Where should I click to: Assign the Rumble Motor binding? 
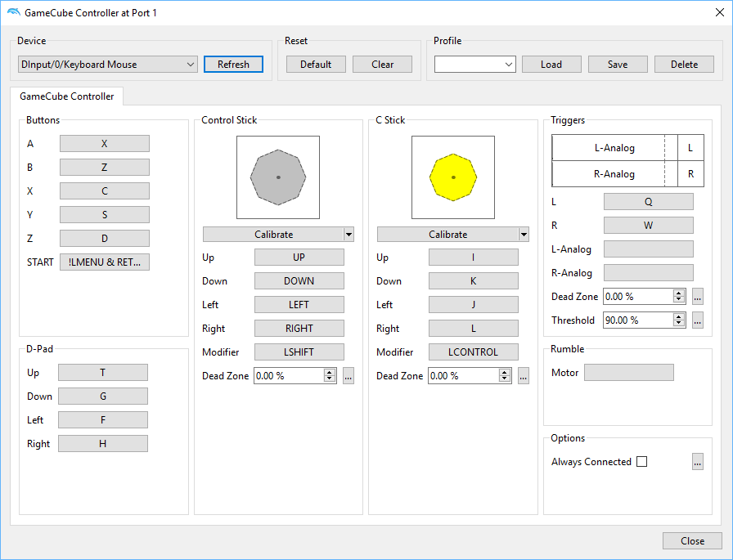(629, 373)
